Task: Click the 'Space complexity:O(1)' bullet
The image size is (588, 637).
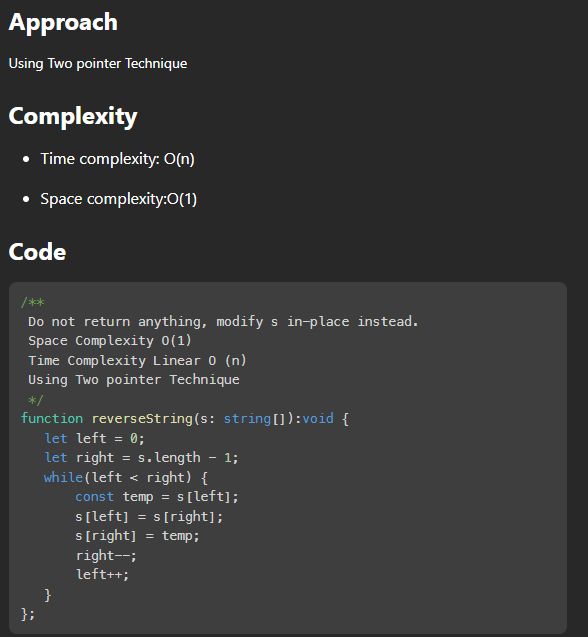Action: pos(119,199)
